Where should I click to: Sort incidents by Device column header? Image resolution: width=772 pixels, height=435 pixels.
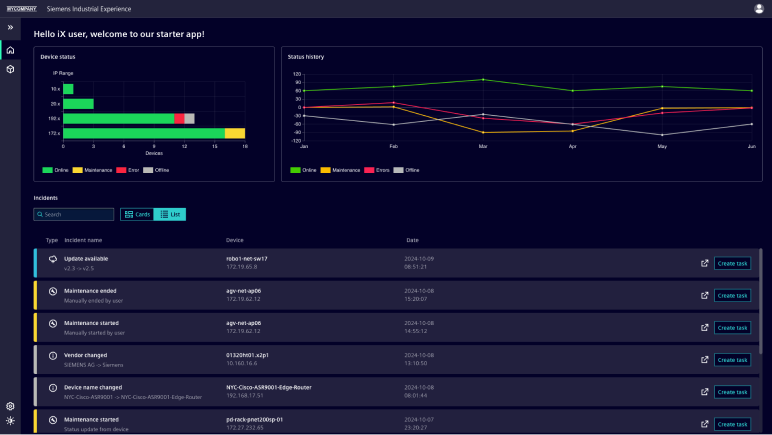click(235, 240)
